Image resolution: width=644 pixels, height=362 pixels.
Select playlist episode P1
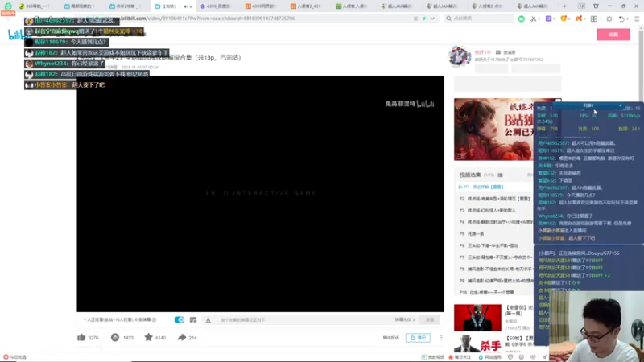coord(495,187)
